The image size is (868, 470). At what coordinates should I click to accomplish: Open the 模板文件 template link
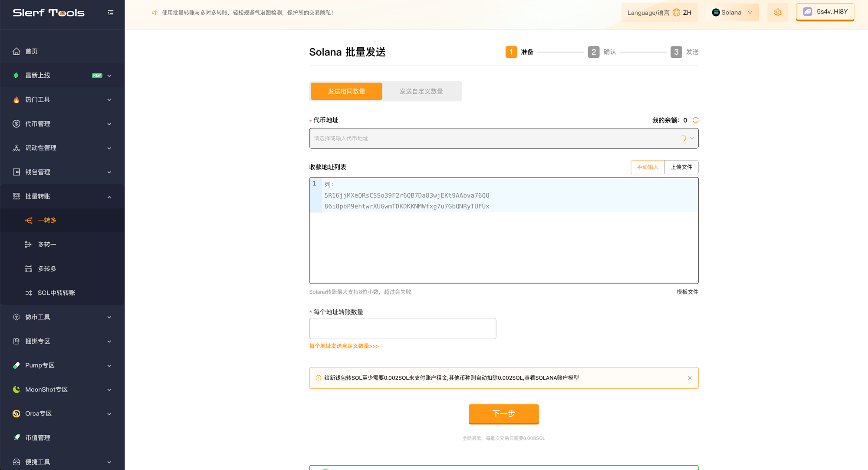687,292
